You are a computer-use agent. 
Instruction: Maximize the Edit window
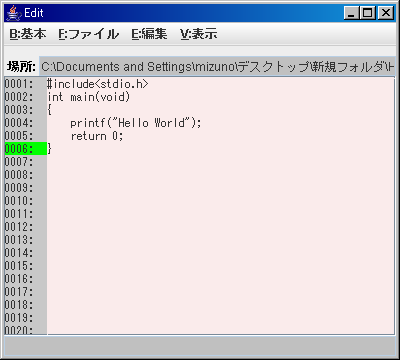pos(368,13)
